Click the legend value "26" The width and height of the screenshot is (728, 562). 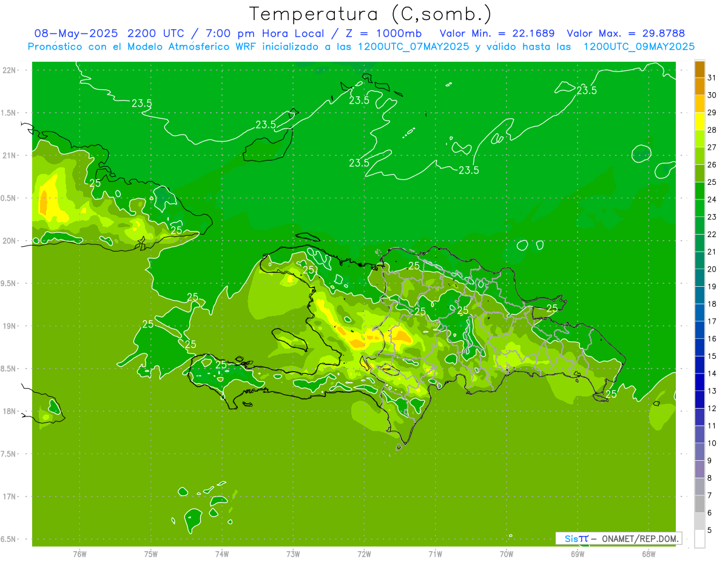pos(712,165)
